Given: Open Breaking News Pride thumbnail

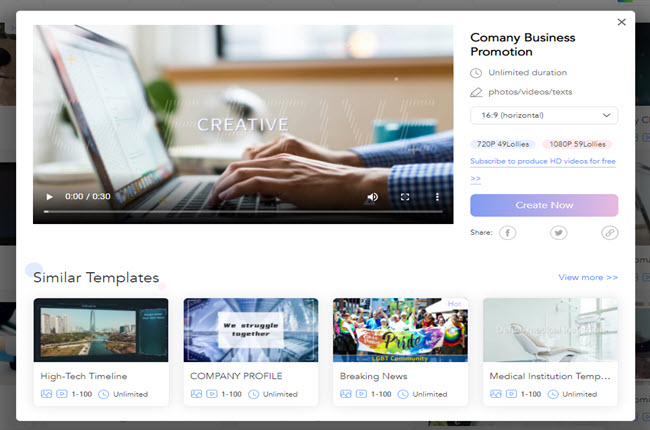Looking at the screenshot, I should click(400, 330).
